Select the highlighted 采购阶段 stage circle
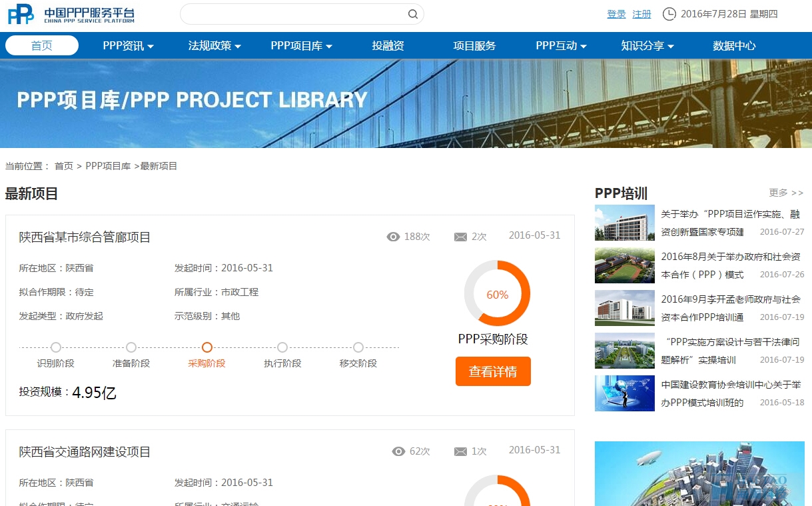The width and height of the screenshot is (812, 506). [x=207, y=347]
